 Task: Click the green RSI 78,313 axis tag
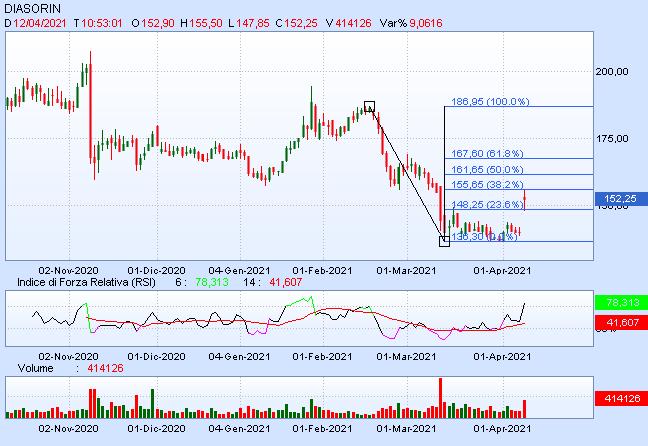click(621, 303)
